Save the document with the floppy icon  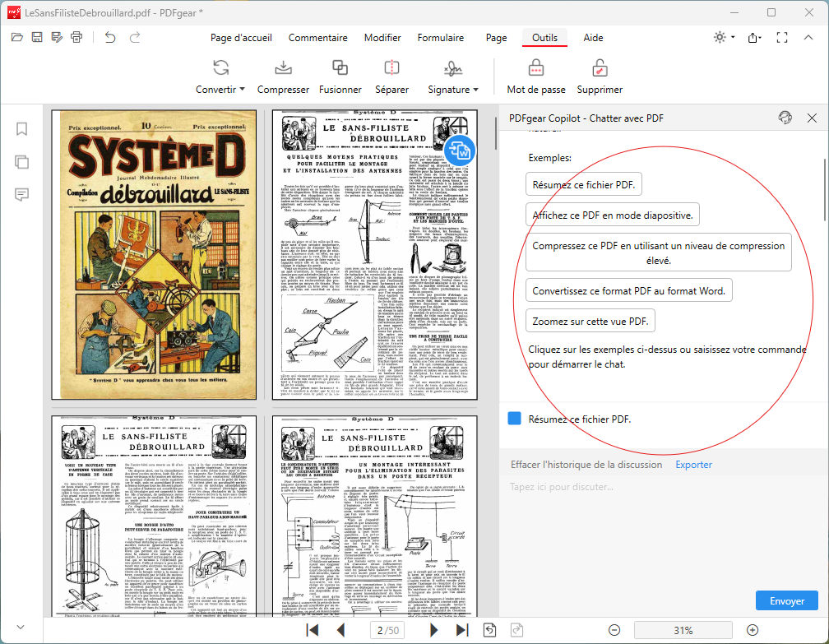pos(37,37)
